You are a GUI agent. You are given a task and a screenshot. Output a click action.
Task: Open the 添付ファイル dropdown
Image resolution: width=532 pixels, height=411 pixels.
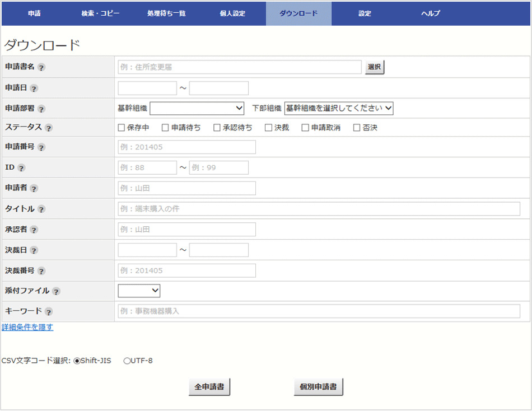(x=139, y=291)
